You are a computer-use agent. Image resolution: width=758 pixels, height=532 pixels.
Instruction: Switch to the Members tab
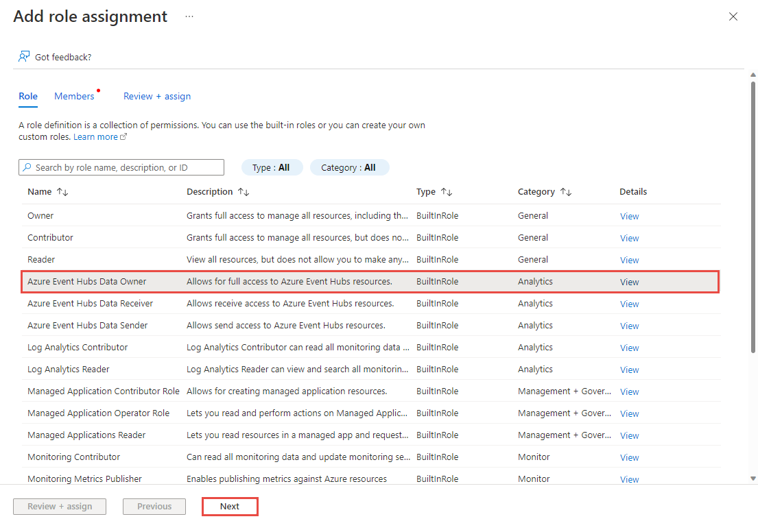(x=74, y=96)
